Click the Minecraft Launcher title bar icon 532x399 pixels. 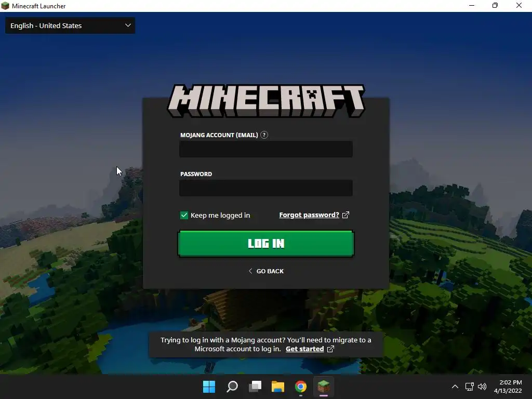pyautogui.click(x=5, y=6)
